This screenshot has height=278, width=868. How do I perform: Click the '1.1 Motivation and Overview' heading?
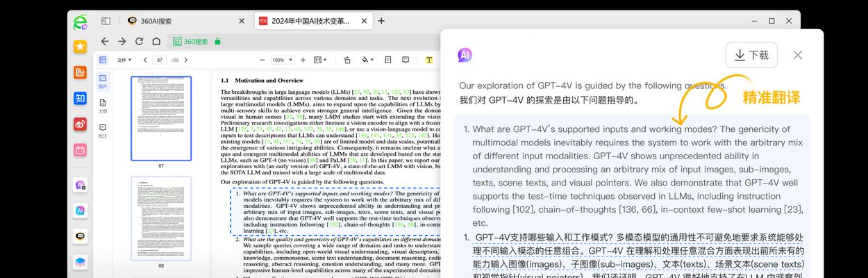pos(262,81)
